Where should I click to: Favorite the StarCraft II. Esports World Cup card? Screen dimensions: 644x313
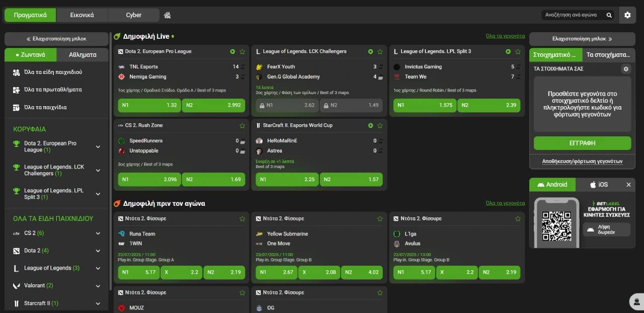(380, 125)
